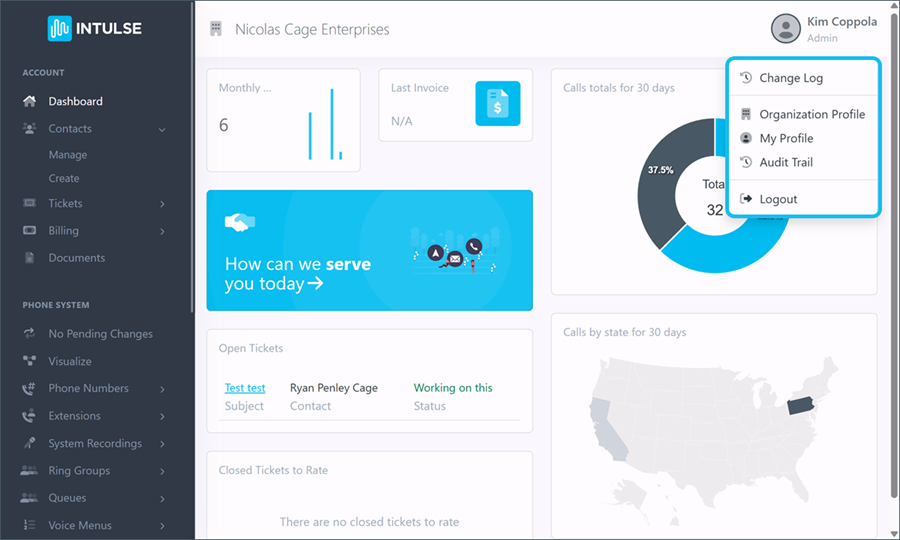The height and width of the screenshot is (540, 900).
Task: Open the Last Invoice dollar document icon
Action: pos(498,103)
